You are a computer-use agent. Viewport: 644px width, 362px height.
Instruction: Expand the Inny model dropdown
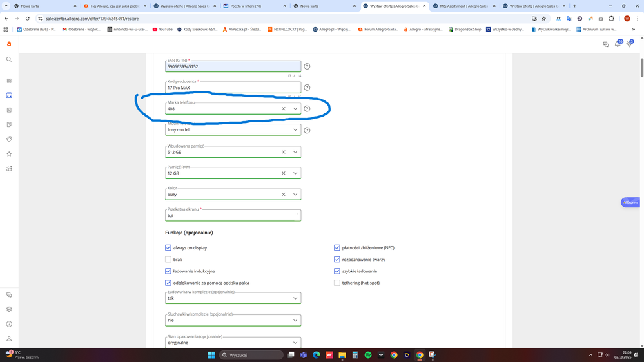(x=295, y=129)
